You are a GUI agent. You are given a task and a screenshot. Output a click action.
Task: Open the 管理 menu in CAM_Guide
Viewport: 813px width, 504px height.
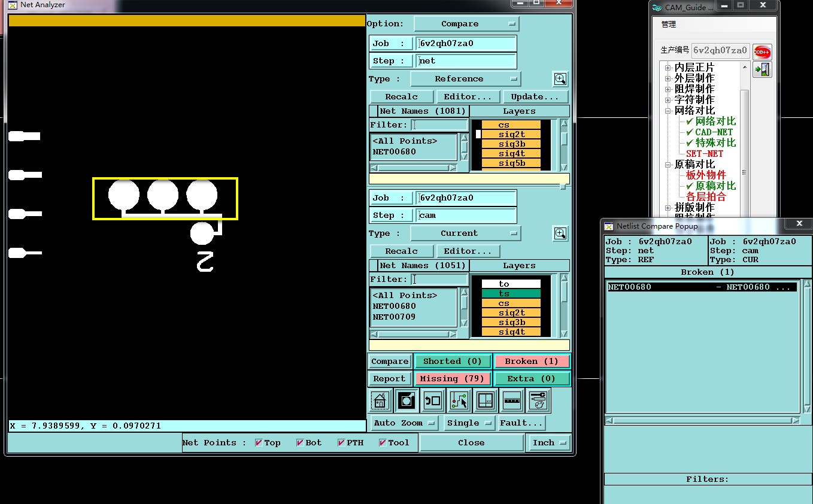(x=669, y=25)
